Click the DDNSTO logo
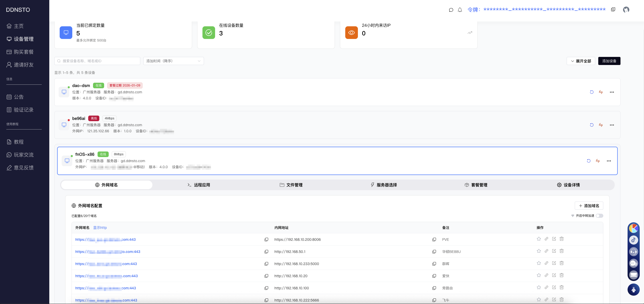 click(x=18, y=10)
